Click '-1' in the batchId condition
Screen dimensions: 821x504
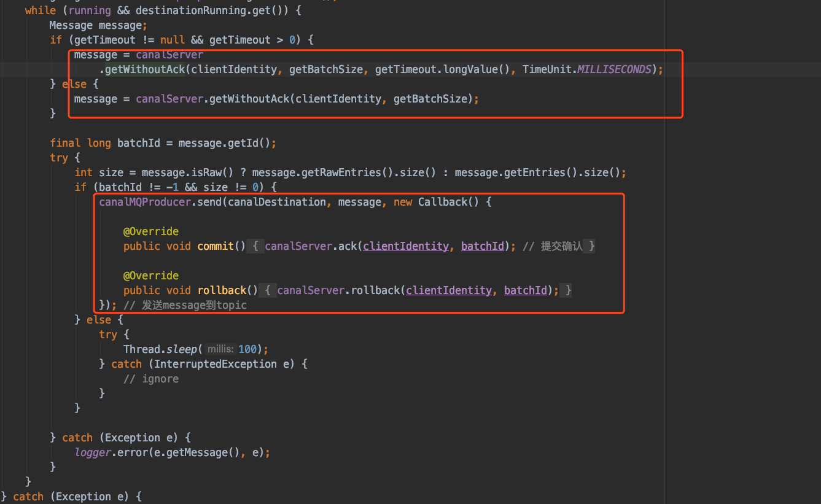173,187
